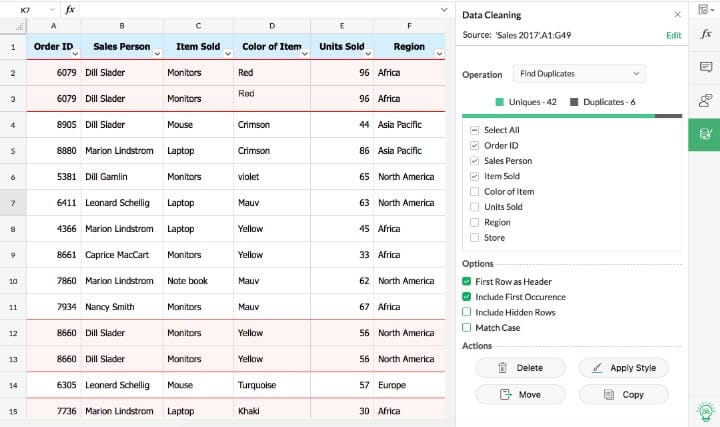Uncheck the Sales Person column checkbox
This screenshot has width=720, height=427.
tap(474, 161)
